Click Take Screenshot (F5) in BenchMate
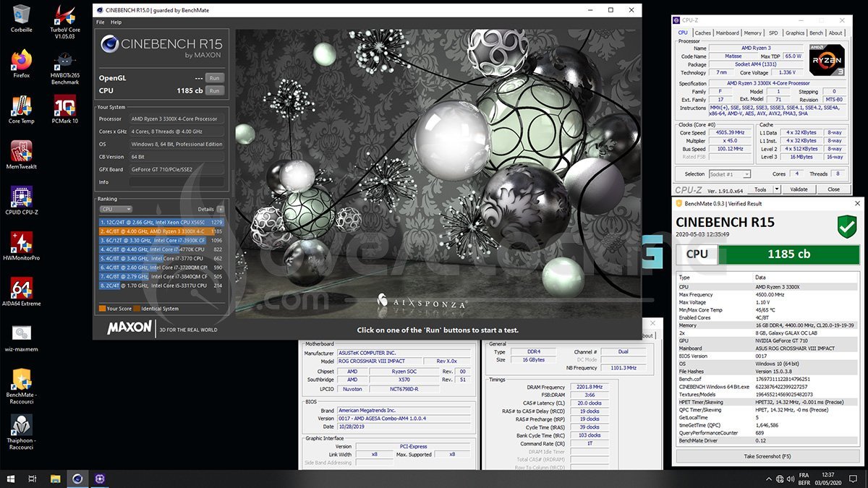This screenshot has height=488, width=868. tap(768, 456)
